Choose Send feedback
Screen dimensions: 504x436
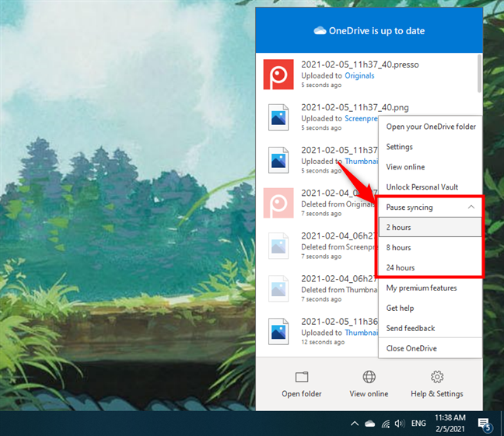coord(430,328)
